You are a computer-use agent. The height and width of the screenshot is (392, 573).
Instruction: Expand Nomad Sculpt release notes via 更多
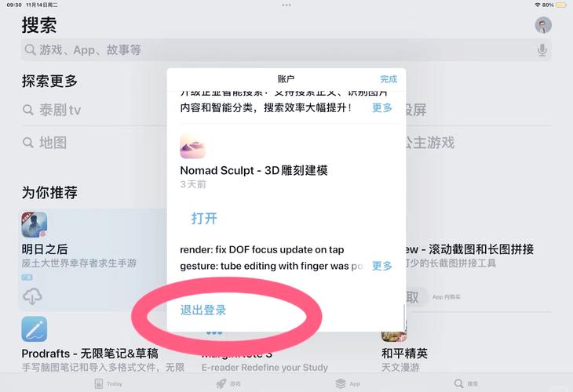tap(381, 266)
